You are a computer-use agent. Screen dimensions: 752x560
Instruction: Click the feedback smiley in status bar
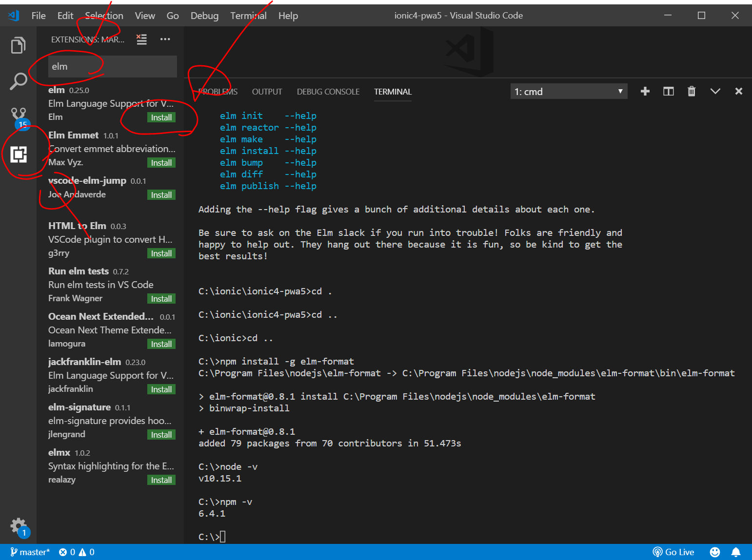point(714,552)
